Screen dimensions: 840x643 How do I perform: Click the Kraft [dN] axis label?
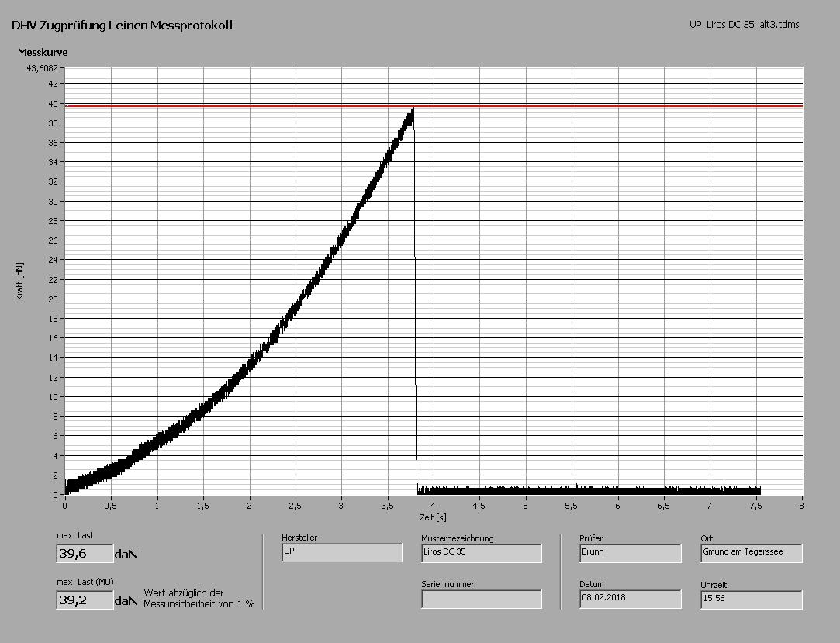click(x=20, y=281)
